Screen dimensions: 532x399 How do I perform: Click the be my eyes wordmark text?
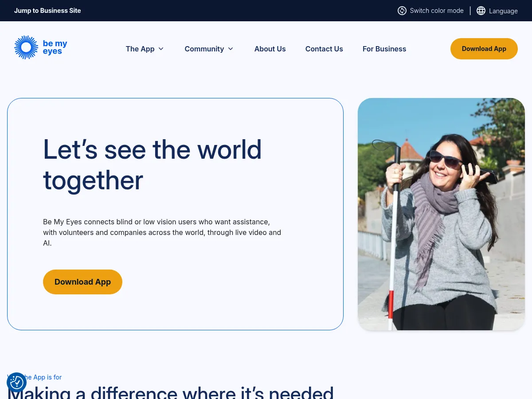[55, 47]
